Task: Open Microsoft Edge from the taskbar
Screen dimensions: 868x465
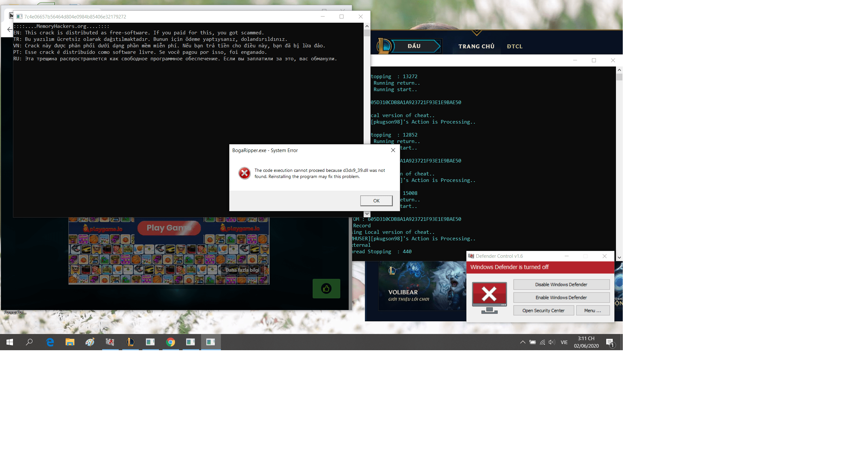Action: [x=50, y=342]
